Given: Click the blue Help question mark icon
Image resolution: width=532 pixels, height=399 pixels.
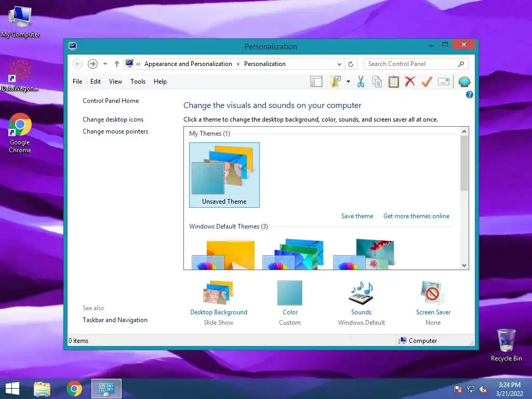Looking at the screenshot, I should 470,95.
